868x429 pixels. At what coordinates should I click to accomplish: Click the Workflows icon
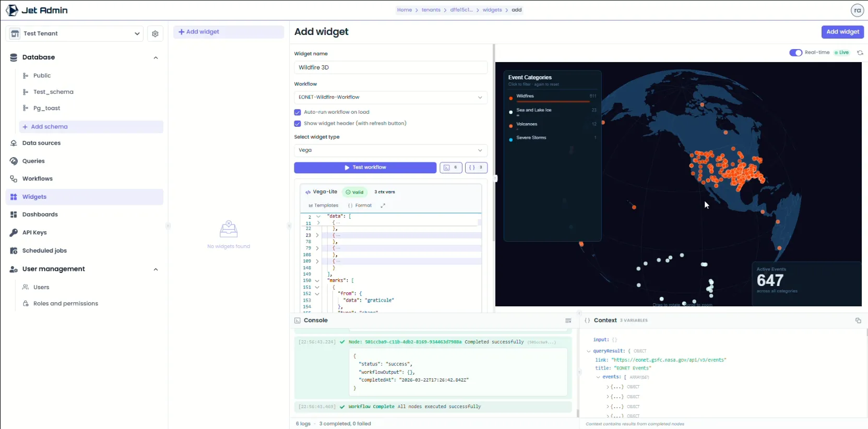click(14, 178)
